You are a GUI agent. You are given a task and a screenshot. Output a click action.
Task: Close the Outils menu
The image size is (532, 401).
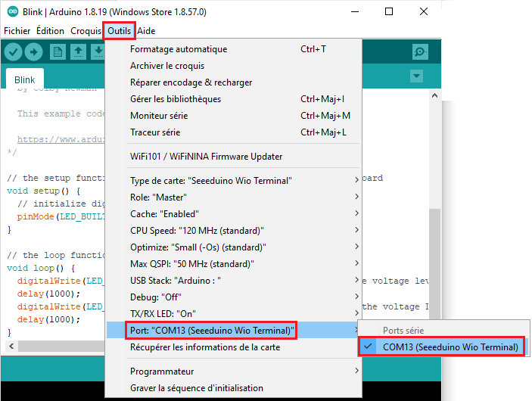coord(120,31)
